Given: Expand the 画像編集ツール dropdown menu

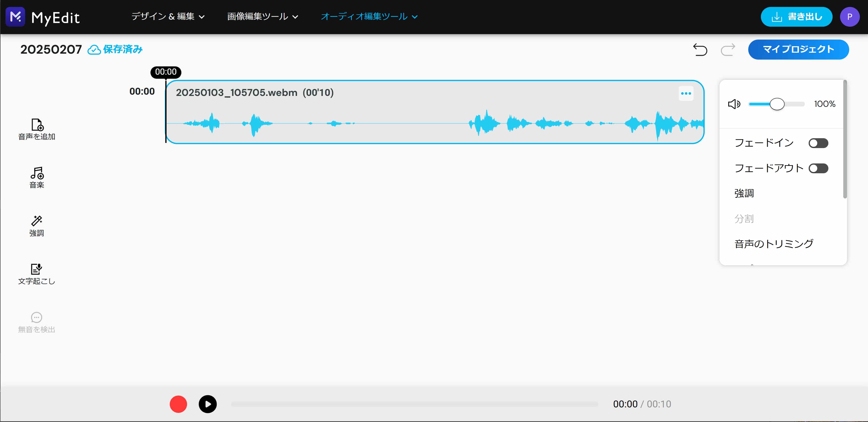Looking at the screenshot, I should [x=263, y=17].
